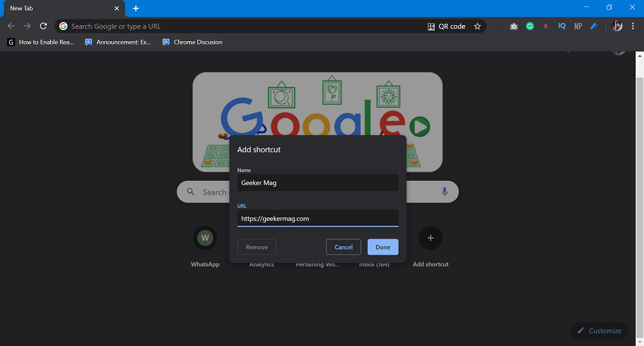The height and width of the screenshot is (346, 644).
Task: Start voice search microphone
Action: click(444, 192)
